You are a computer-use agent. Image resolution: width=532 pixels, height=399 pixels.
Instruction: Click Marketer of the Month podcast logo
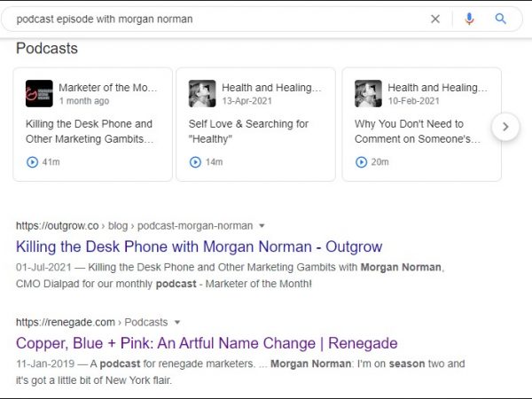(x=39, y=94)
